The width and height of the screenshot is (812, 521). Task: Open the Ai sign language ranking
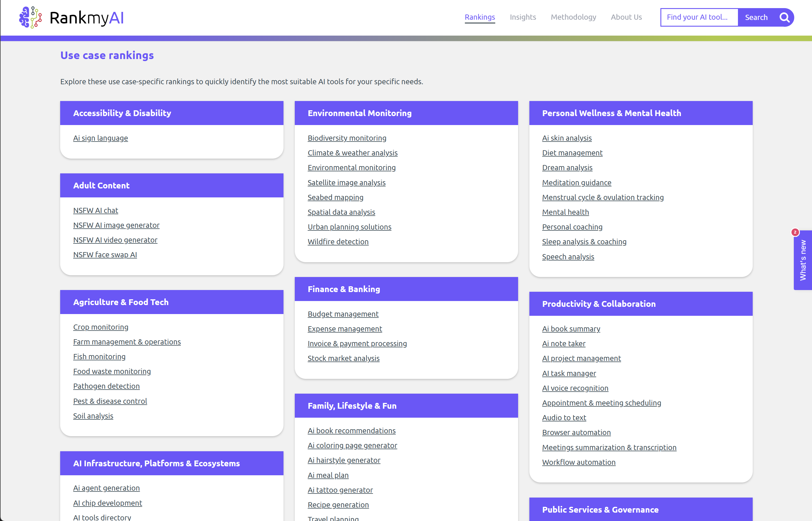coord(100,138)
